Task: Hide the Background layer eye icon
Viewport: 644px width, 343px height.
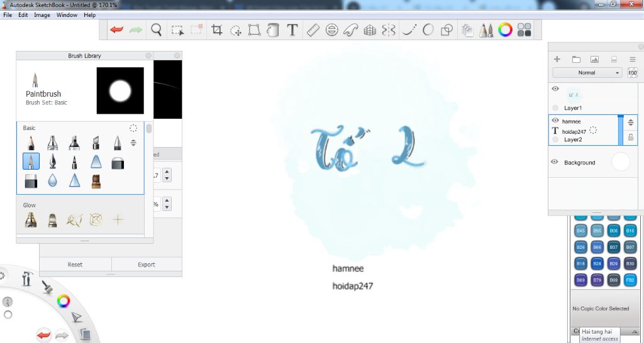Action: click(x=555, y=162)
